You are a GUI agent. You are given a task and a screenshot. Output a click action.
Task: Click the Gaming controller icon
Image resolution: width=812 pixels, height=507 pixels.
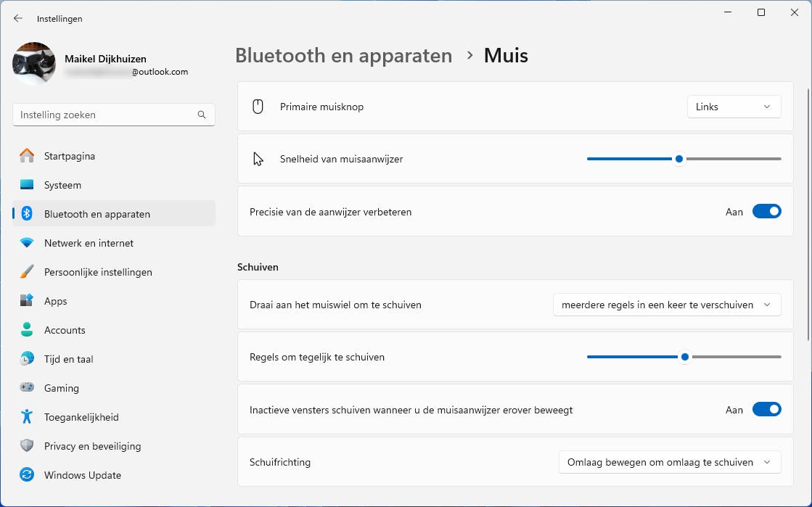[27, 388]
